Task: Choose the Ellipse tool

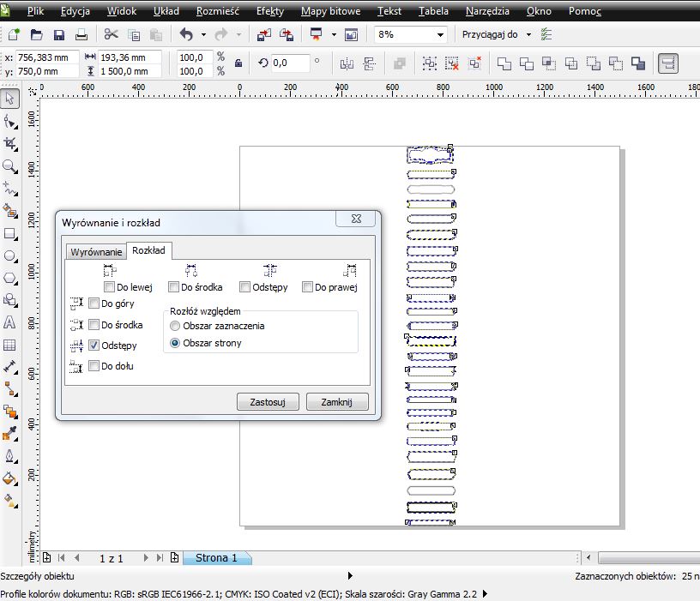Action: click(x=10, y=255)
